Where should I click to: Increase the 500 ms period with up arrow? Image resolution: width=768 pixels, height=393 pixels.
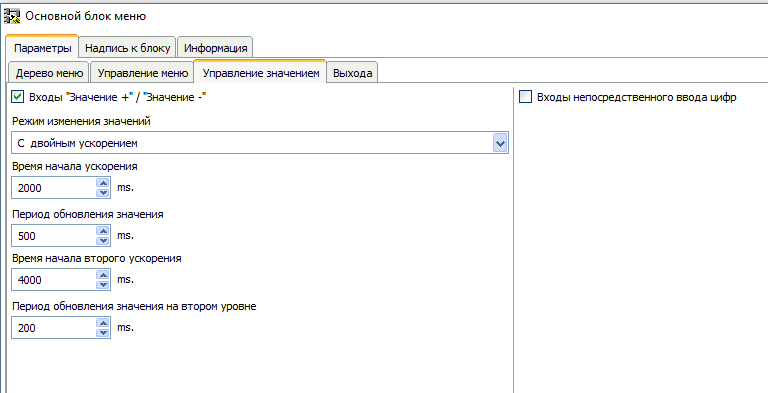point(103,231)
